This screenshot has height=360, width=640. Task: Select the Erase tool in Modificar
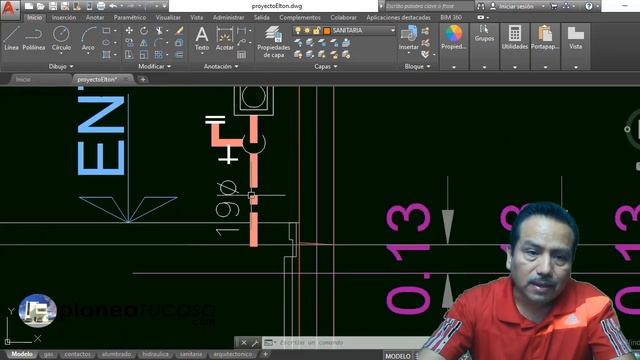coord(179,31)
